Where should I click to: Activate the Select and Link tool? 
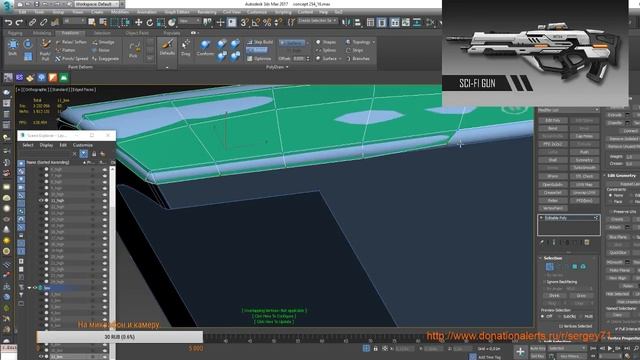pyautogui.click(x=32, y=22)
